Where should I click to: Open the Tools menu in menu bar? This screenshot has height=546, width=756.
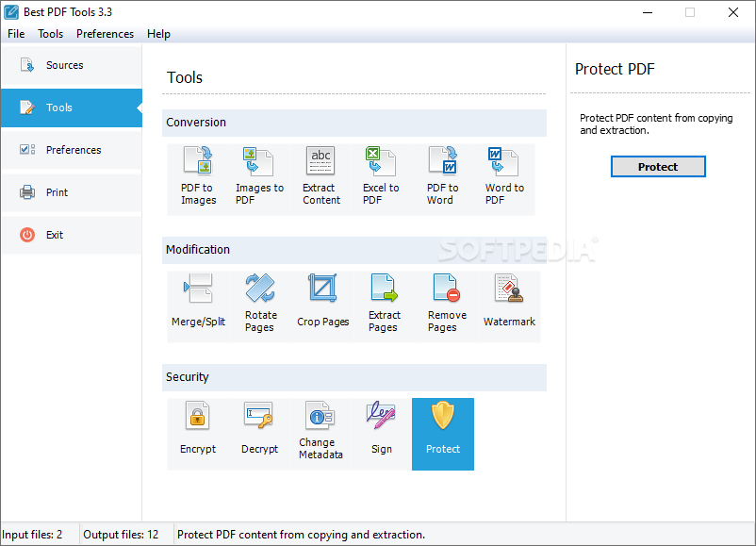[x=51, y=34]
